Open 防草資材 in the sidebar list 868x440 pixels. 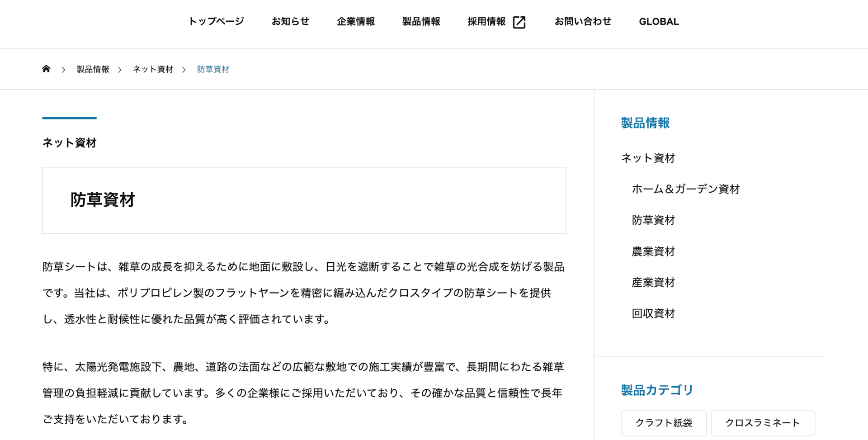(653, 220)
